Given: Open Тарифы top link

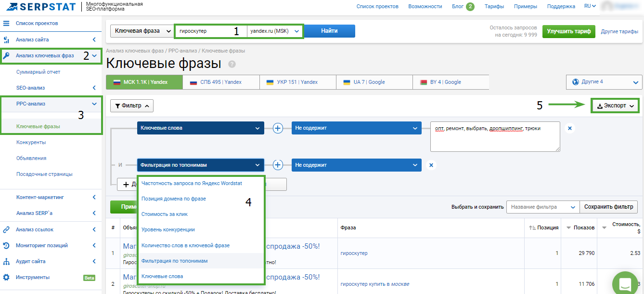Looking at the screenshot, I should click(494, 6).
